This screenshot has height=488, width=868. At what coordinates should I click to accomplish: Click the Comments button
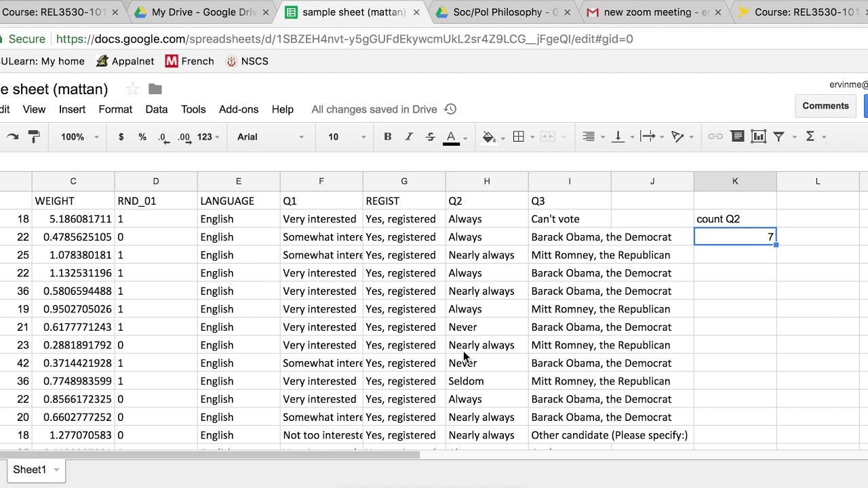825,106
